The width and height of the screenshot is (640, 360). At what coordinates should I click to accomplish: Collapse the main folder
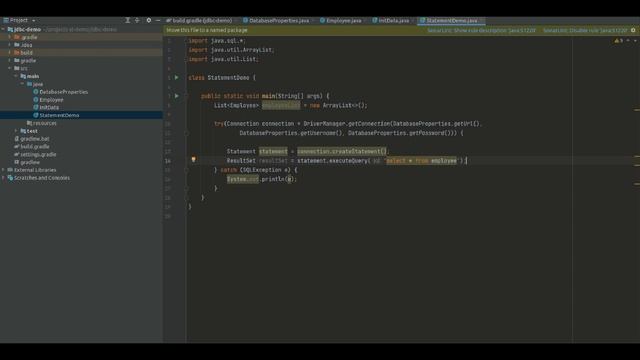(x=16, y=76)
